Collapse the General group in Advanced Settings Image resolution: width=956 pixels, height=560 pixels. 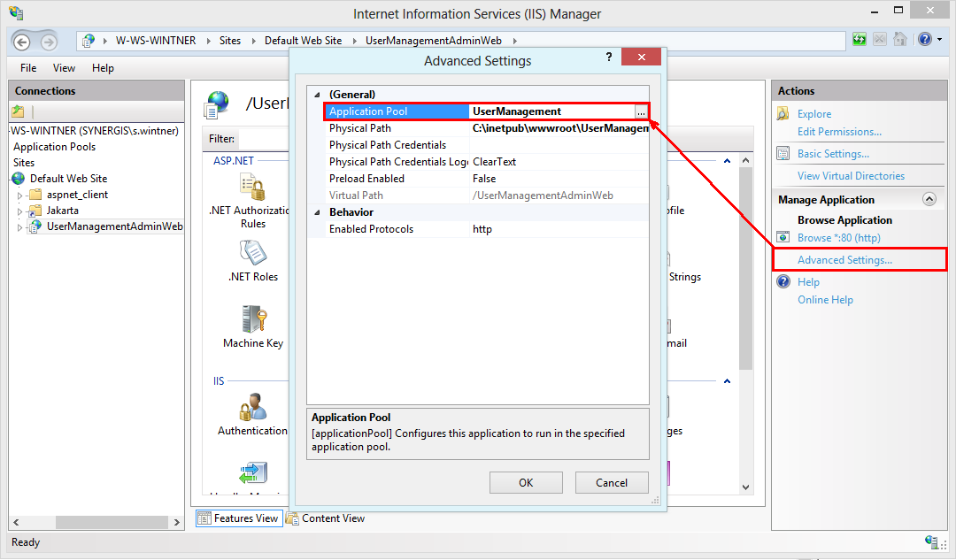[316, 94]
